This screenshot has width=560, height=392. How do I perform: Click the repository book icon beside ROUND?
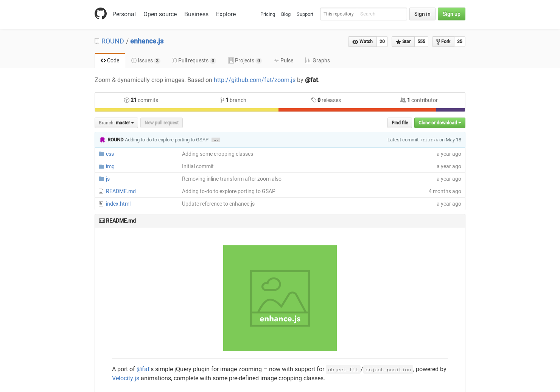point(97,41)
